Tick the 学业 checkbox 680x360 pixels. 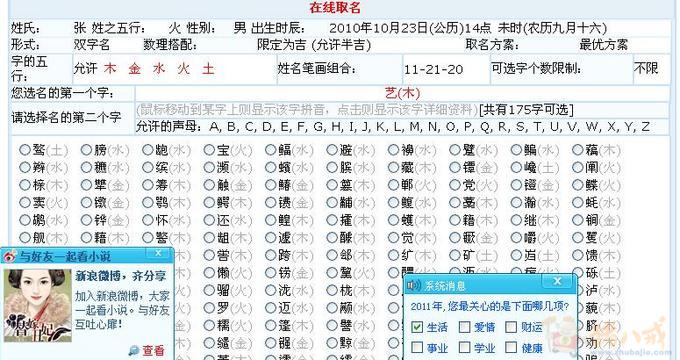464,347
